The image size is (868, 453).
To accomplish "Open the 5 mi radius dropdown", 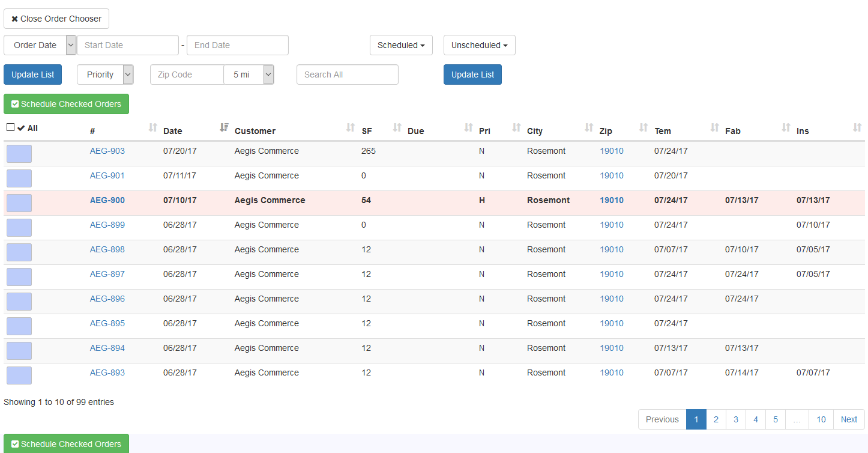I will (249, 74).
